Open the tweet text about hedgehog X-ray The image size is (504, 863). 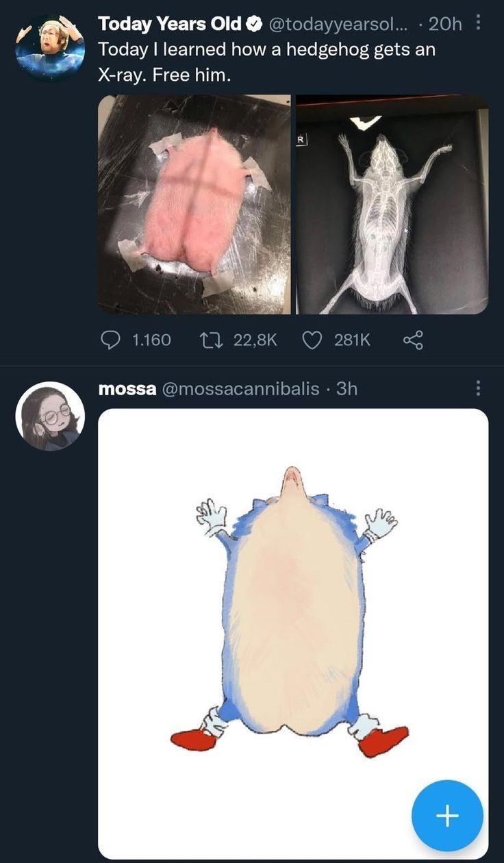[x=267, y=62]
